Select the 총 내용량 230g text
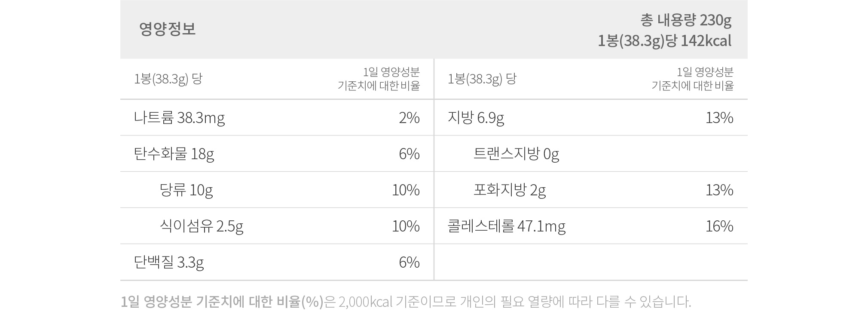Image resolution: width=868 pixels, height=312 pixels. (x=686, y=20)
